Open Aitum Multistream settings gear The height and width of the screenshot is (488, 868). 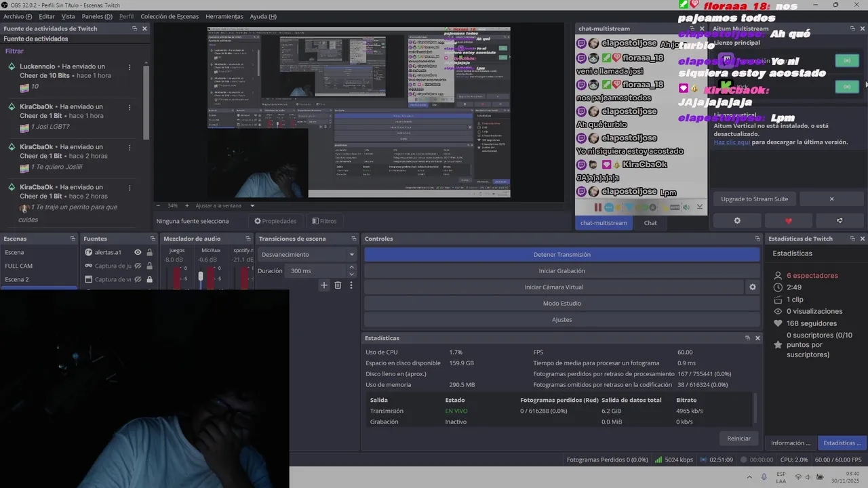point(737,220)
